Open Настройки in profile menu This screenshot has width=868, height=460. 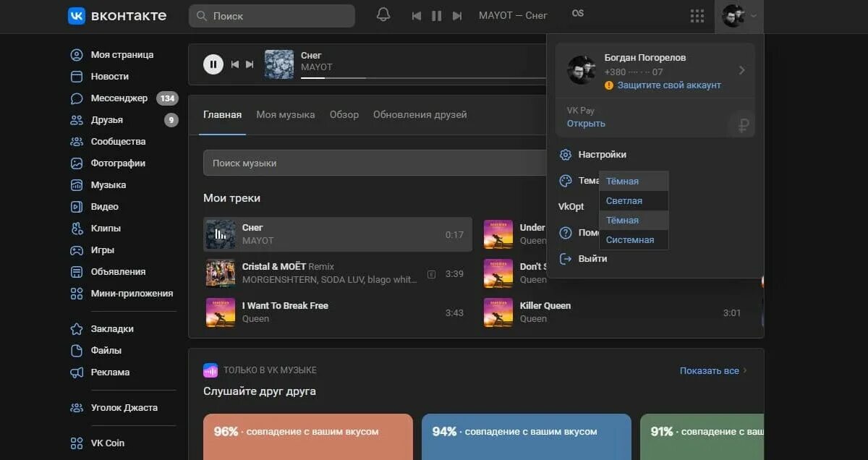593,155
